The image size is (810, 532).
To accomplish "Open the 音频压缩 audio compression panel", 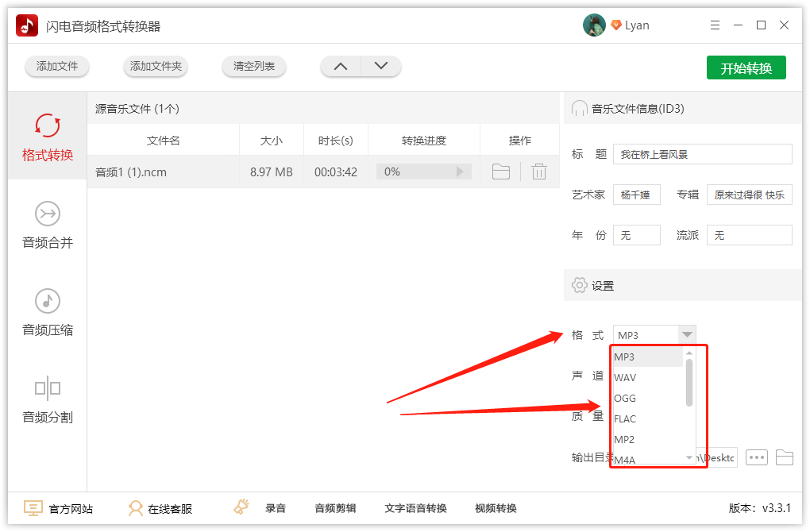I will [47, 315].
